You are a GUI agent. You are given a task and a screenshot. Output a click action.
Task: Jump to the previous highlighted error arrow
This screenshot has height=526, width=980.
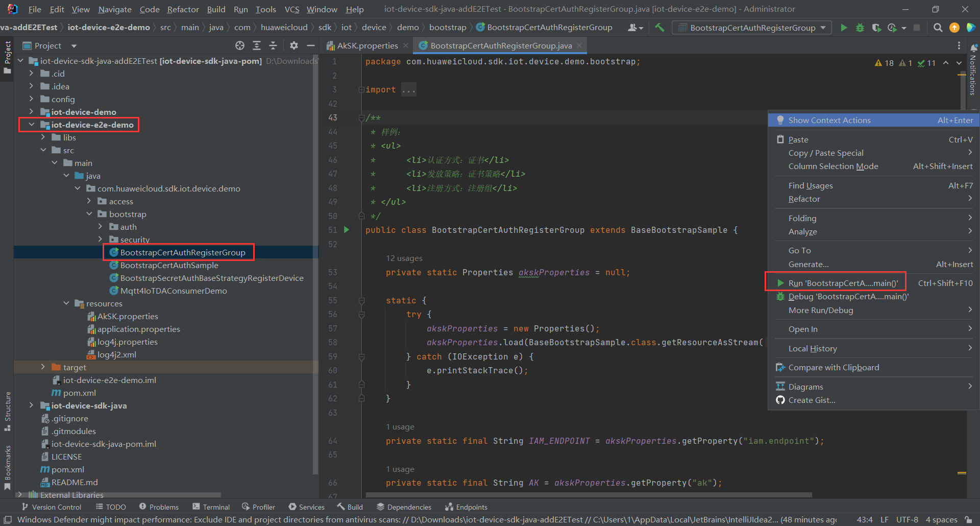946,63
